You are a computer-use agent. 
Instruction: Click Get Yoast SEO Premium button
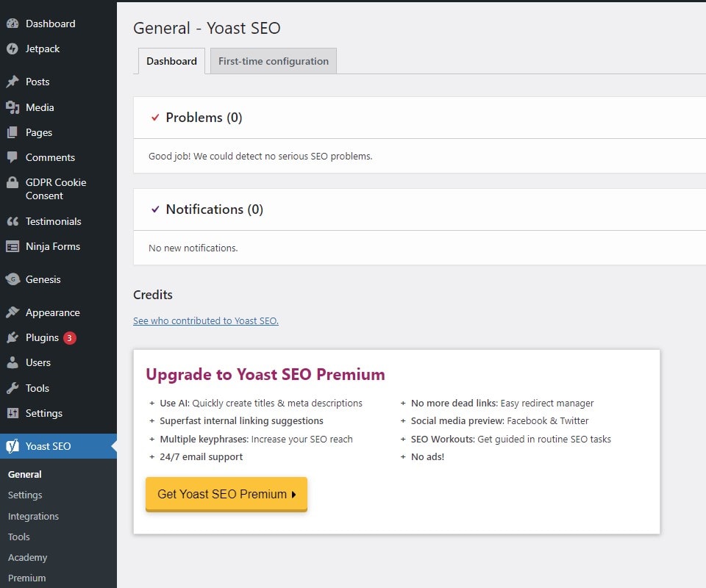[227, 494]
